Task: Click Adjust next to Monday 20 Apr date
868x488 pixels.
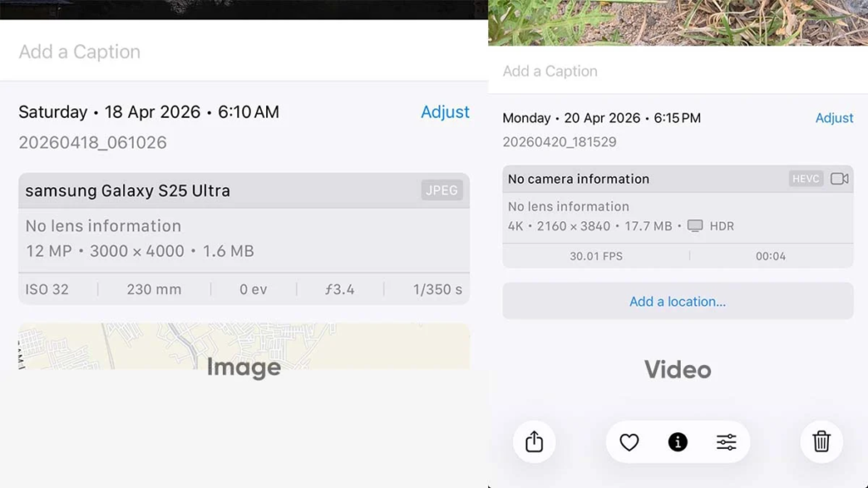Action: point(835,118)
